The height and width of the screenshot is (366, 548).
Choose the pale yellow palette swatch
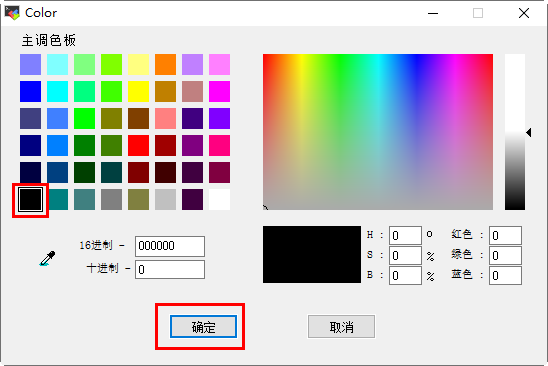tap(138, 64)
